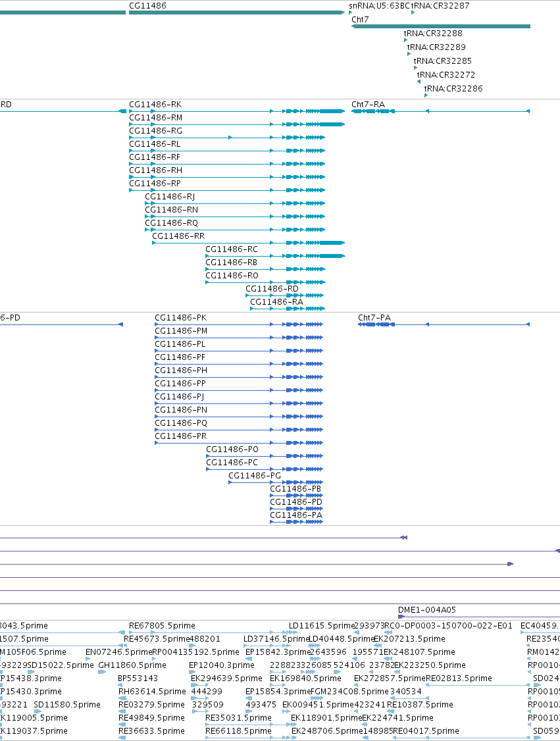This screenshot has width=560, height=741.
Task: Open the CG11486-RJ transcript
Action: (x=170, y=197)
